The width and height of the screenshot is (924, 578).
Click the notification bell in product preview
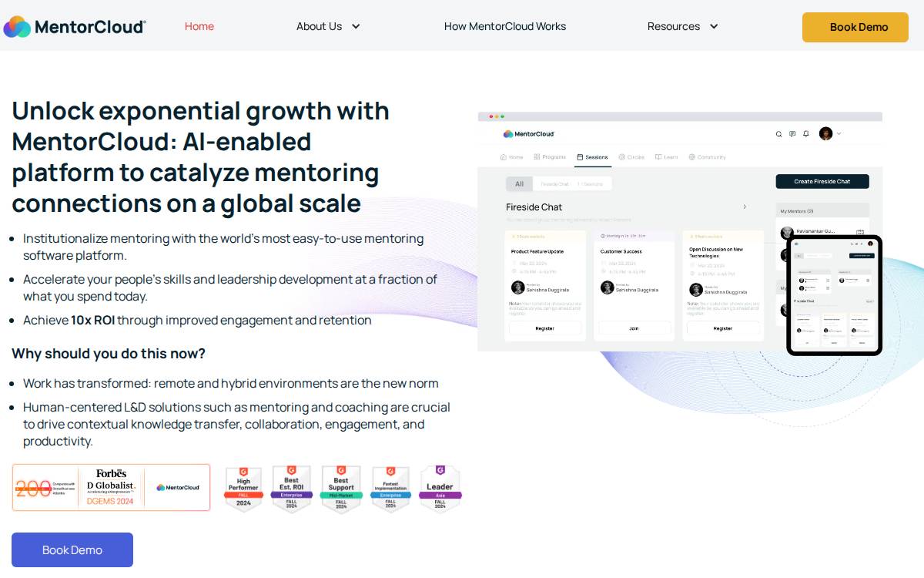coord(806,134)
